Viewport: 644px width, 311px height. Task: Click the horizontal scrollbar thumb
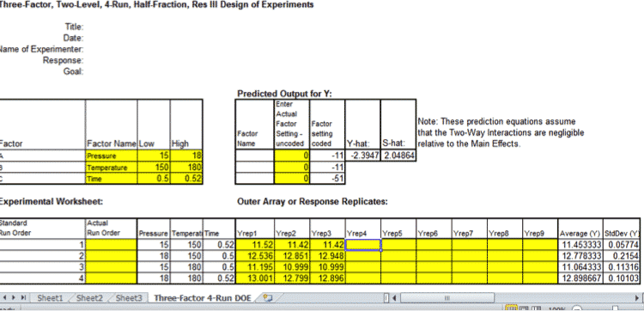447,298
